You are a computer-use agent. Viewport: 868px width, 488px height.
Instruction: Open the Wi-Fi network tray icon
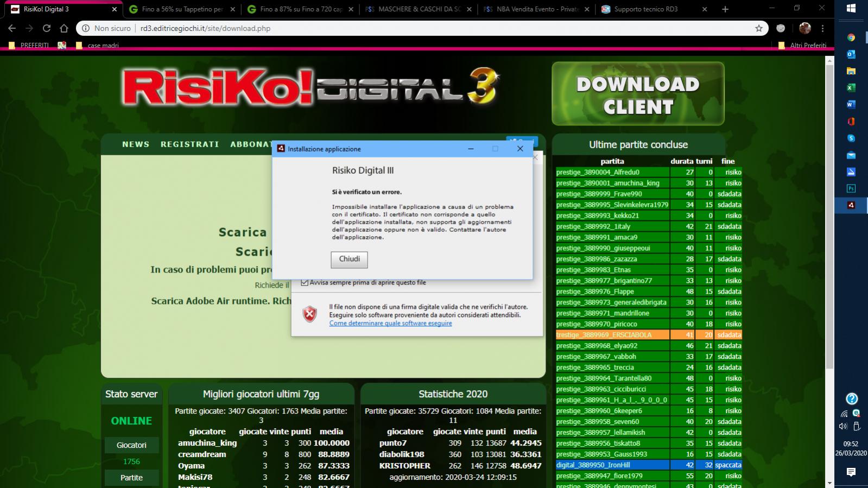click(844, 414)
